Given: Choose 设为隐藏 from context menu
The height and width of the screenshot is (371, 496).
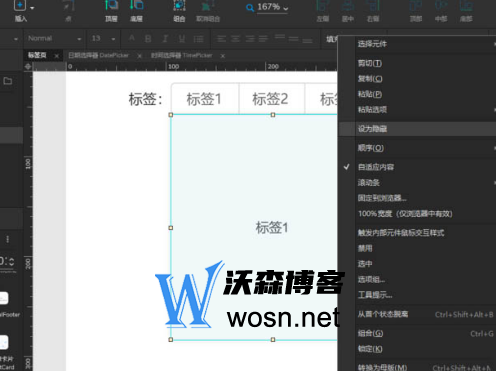Looking at the screenshot, I should [417, 129].
